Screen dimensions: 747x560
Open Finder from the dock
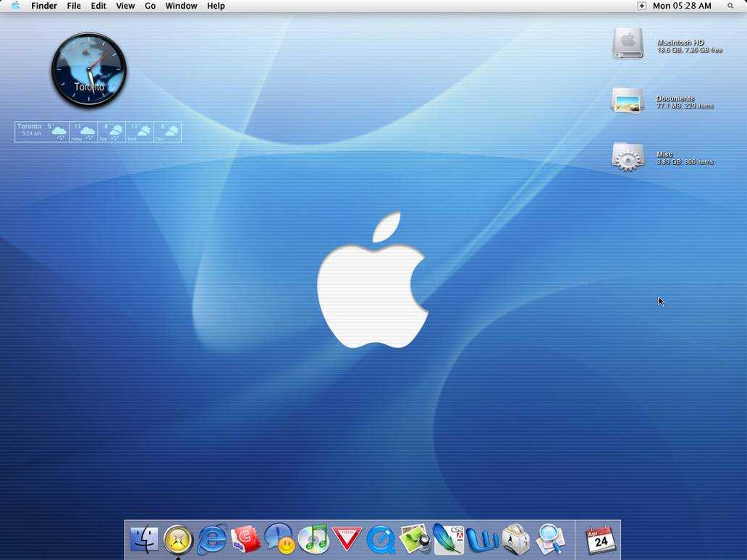coord(144,540)
